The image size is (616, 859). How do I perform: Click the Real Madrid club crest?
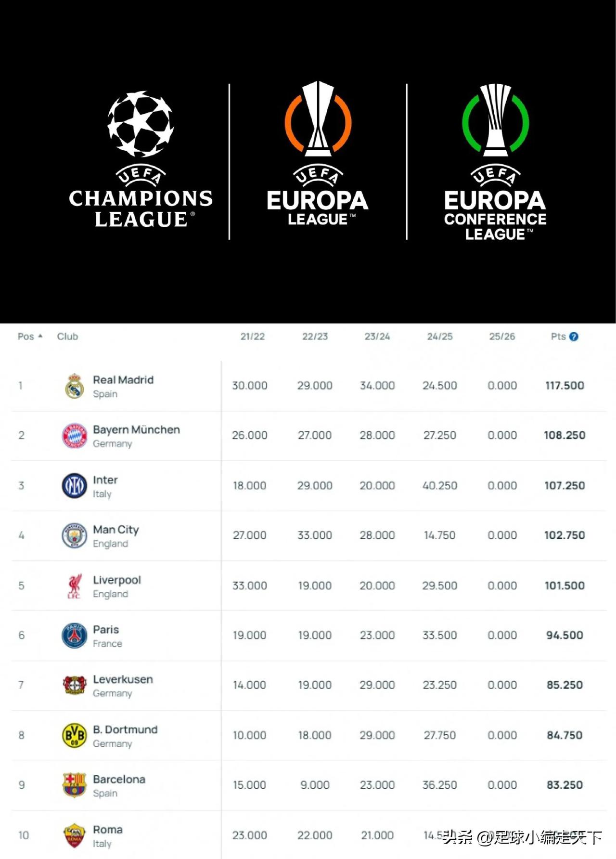75,386
